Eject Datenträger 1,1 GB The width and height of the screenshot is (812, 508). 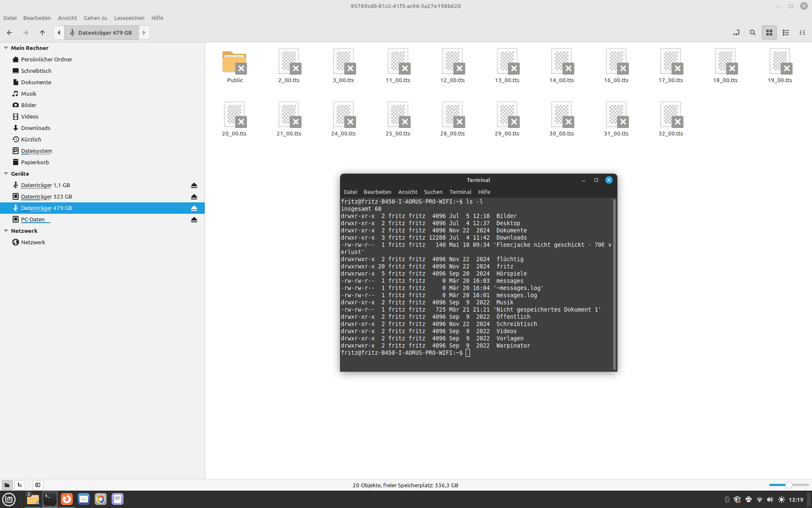tap(194, 185)
